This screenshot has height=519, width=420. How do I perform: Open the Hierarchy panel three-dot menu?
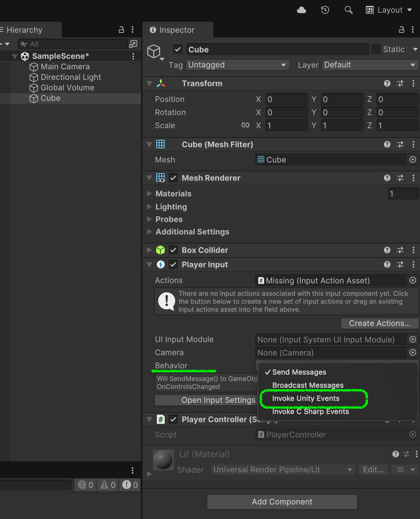coord(133,30)
